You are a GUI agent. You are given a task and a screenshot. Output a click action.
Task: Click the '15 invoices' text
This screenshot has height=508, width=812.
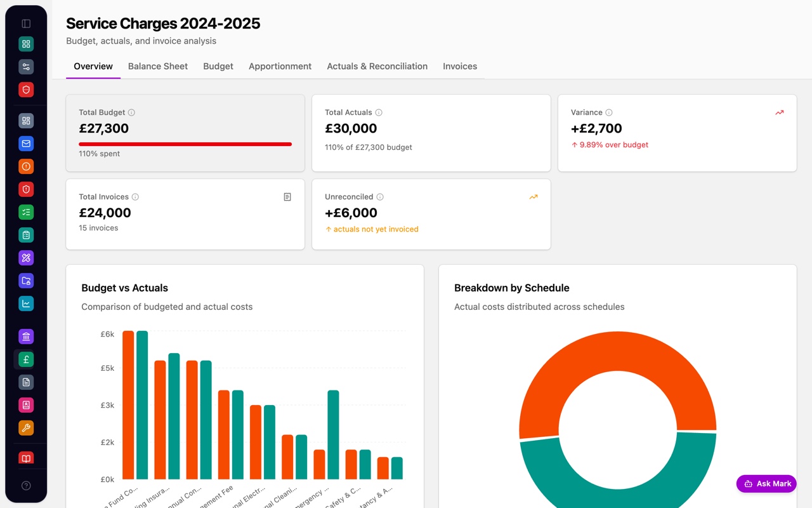coord(98,228)
